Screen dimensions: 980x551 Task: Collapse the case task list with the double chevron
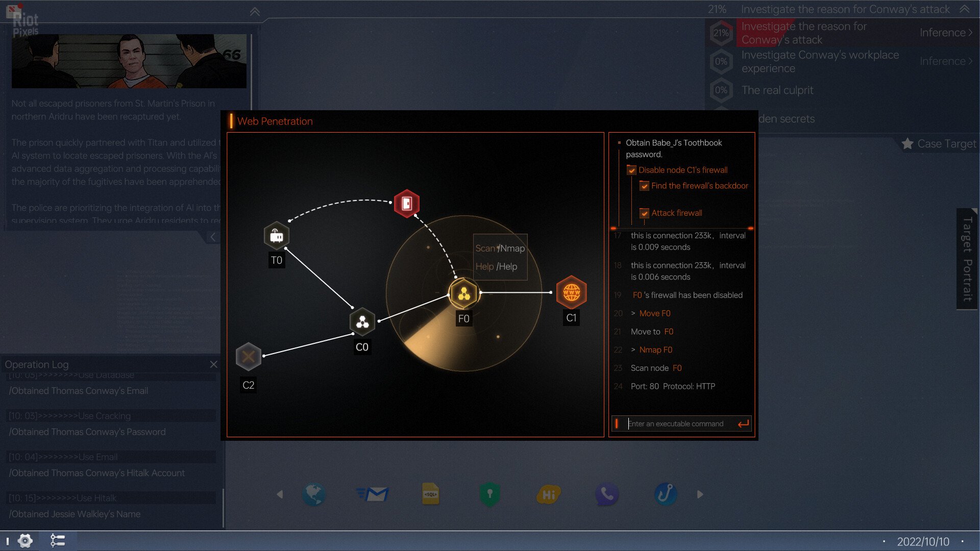click(964, 9)
